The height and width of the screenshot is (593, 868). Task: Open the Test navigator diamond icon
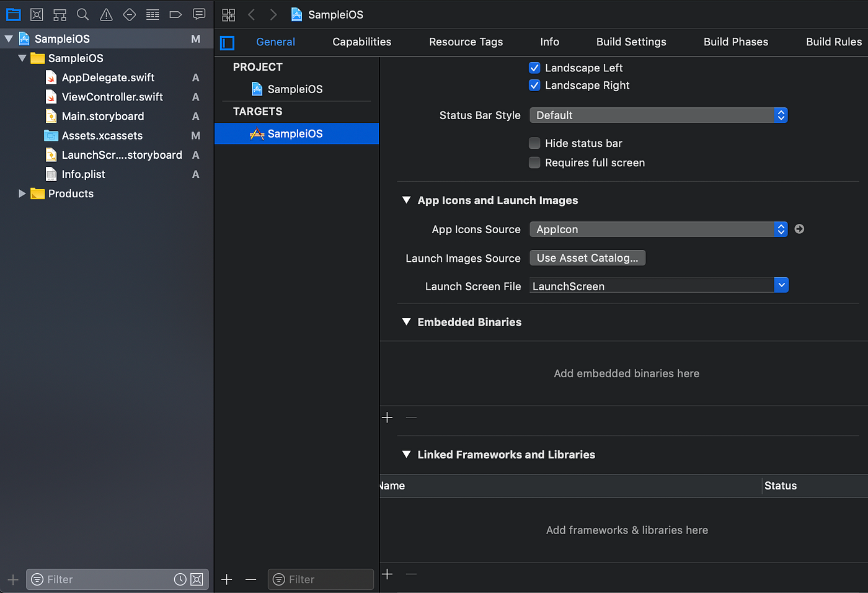tap(130, 14)
